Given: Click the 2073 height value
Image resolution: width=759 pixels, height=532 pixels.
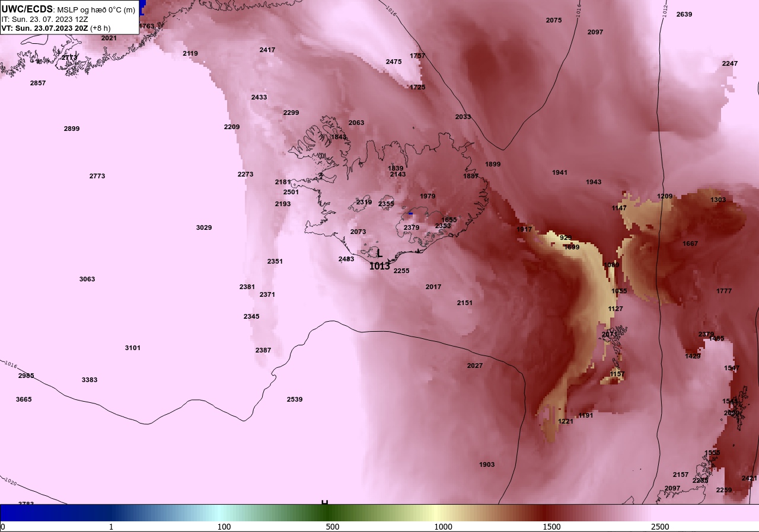Looking at the screenshot, I should tap(358, 232).
